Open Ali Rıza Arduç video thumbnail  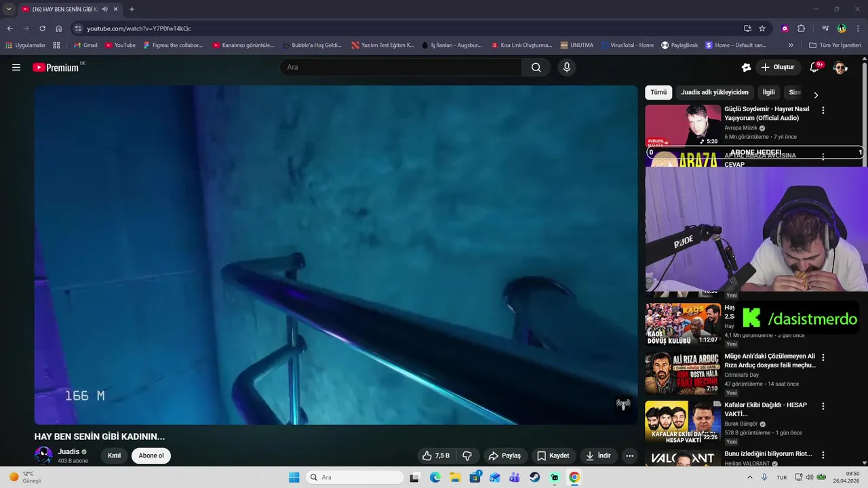[x=683, y=373]
